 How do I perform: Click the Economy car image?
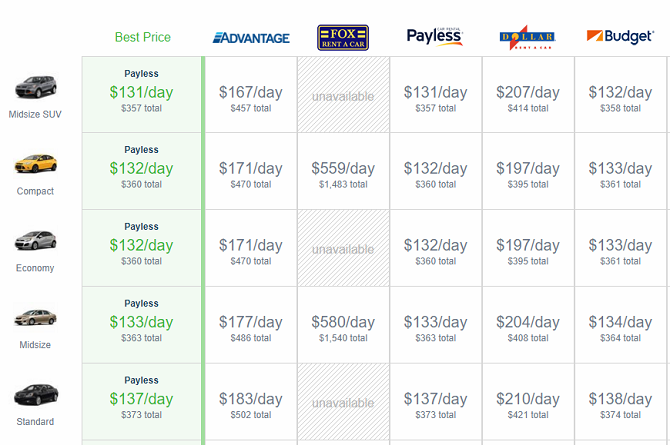point(36,240)
